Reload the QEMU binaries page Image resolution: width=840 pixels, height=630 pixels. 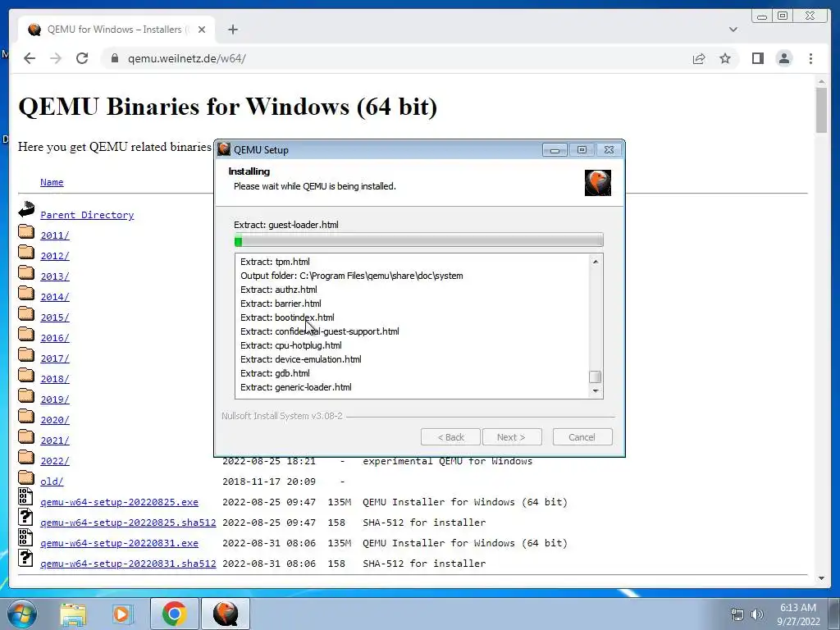[x=82, y=58]
